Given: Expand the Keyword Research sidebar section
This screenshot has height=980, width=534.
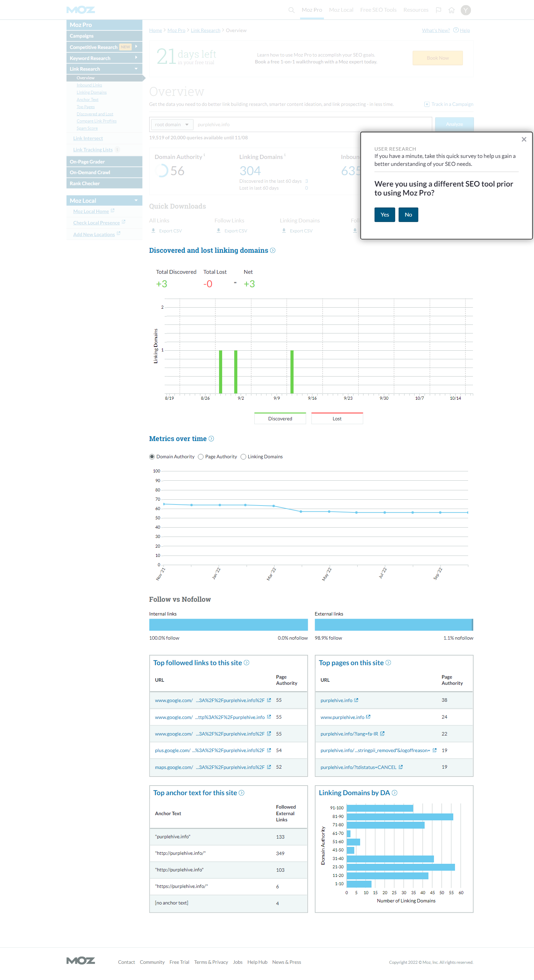Looking at the screenshot, I should [x=104, y=58].
